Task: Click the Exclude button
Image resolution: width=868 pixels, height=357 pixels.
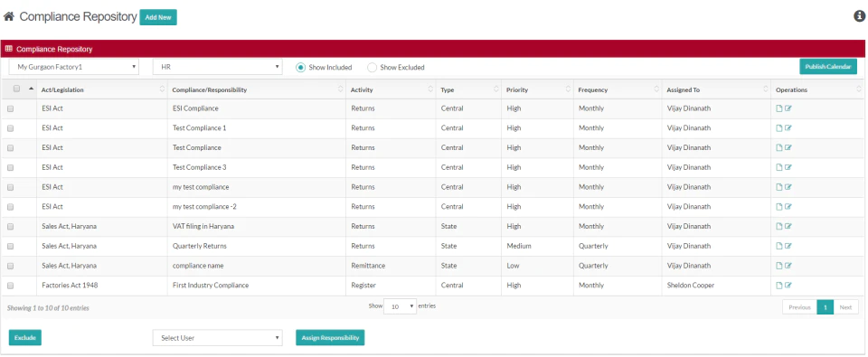Action: coord(25,338)
